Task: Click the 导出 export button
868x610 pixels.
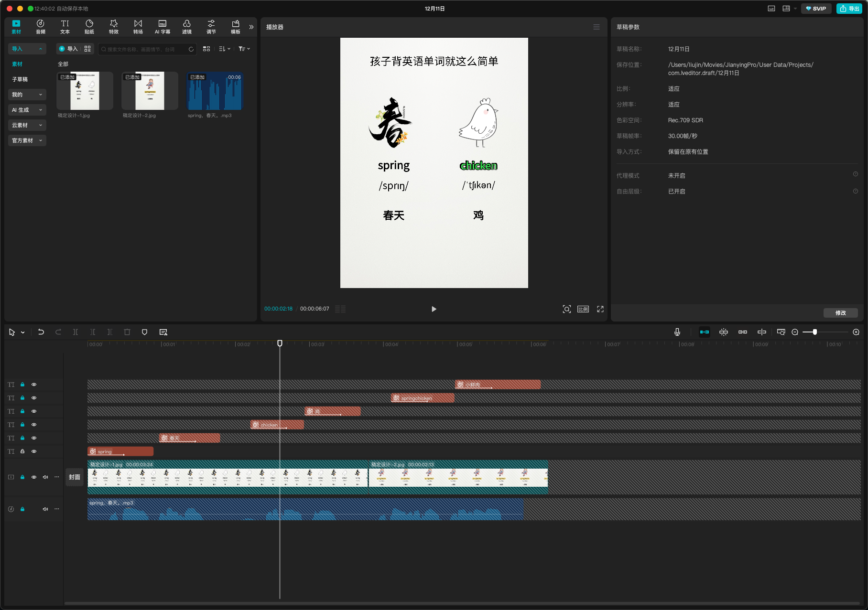Action: (849, 9)
